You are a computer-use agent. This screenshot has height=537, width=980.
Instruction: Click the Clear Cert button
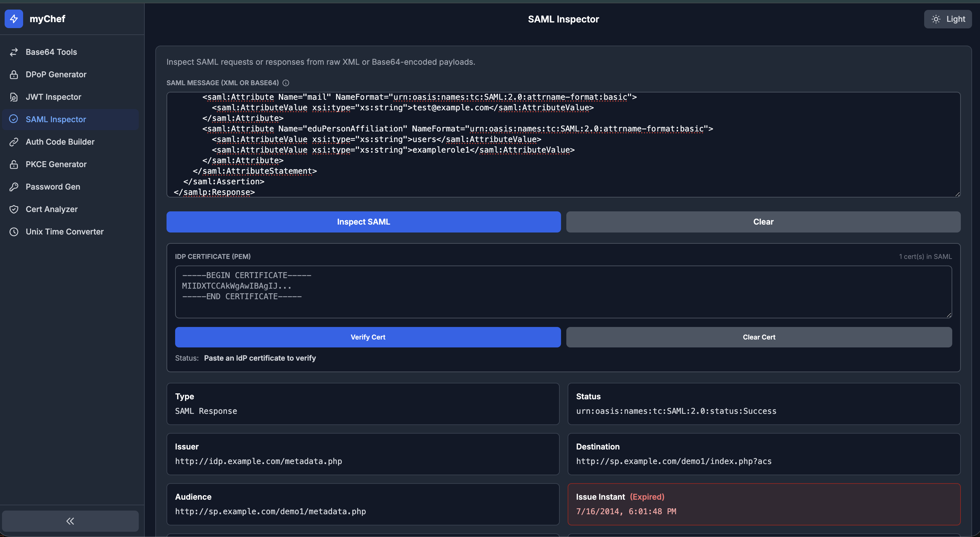(x=759, y=337)
